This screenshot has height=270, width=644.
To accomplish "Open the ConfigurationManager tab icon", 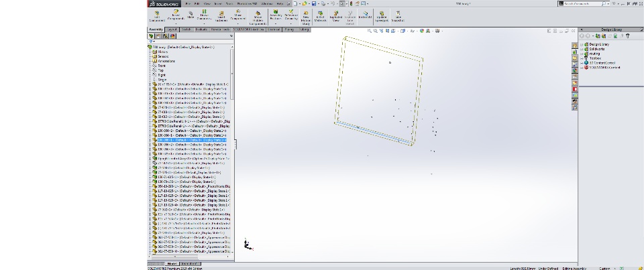I will click(166, 36).
